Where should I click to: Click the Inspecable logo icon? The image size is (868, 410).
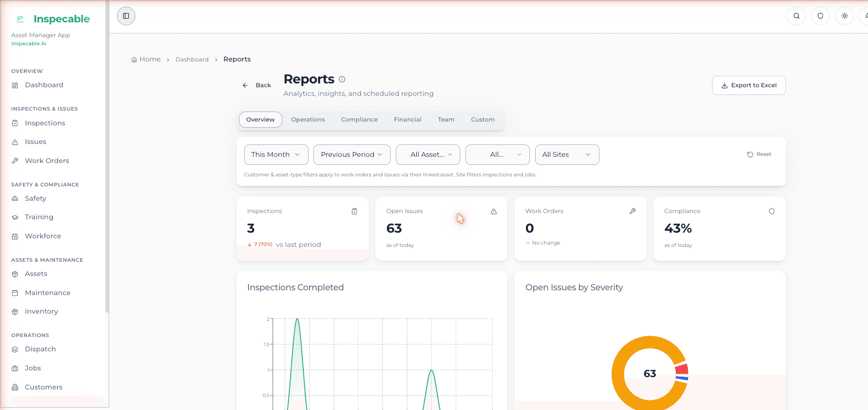pos(20,19)
